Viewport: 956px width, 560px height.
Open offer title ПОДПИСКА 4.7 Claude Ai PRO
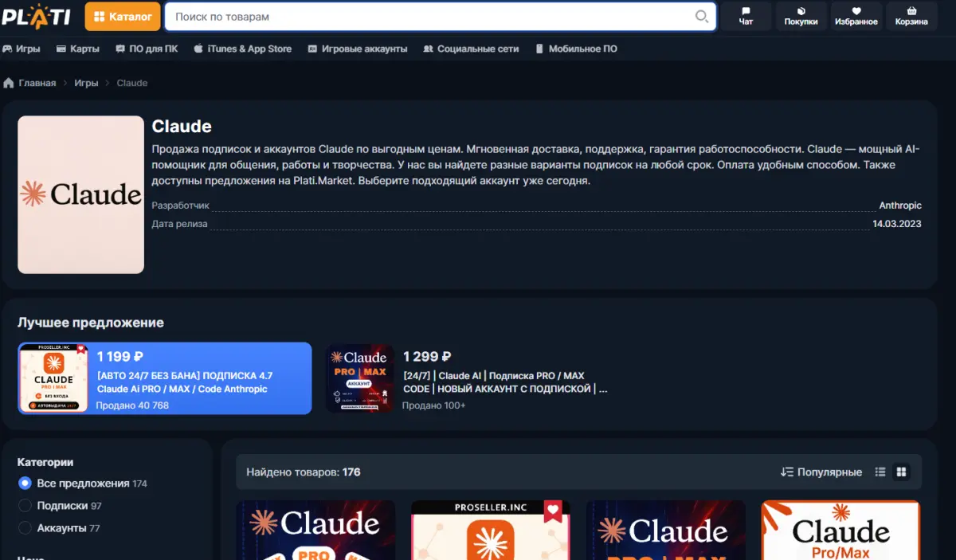tap(184, 382)
